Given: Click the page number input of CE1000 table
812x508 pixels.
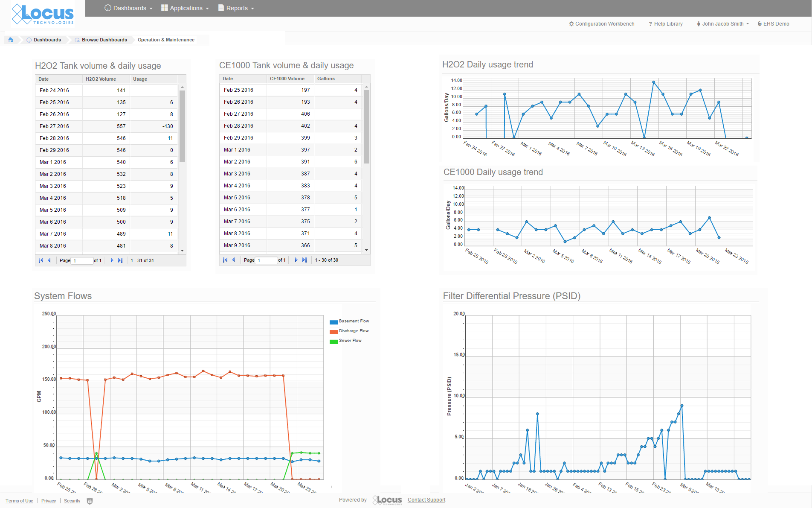Looking at the screenshot, I should [x=266, y=260].
